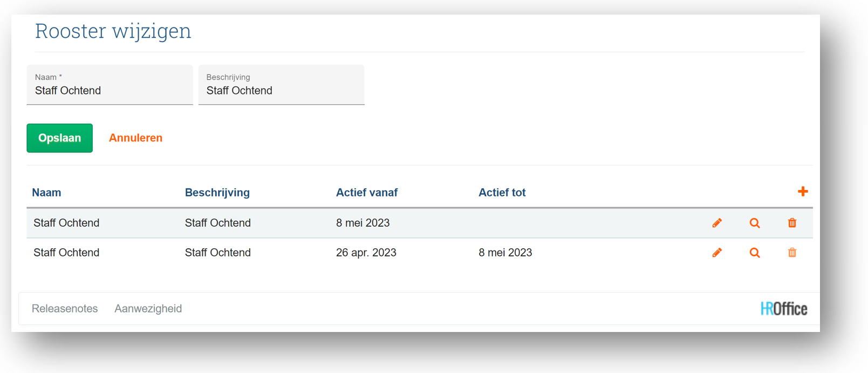Click trash icon for 26 apr. 2023 roster

coord(792,253)
